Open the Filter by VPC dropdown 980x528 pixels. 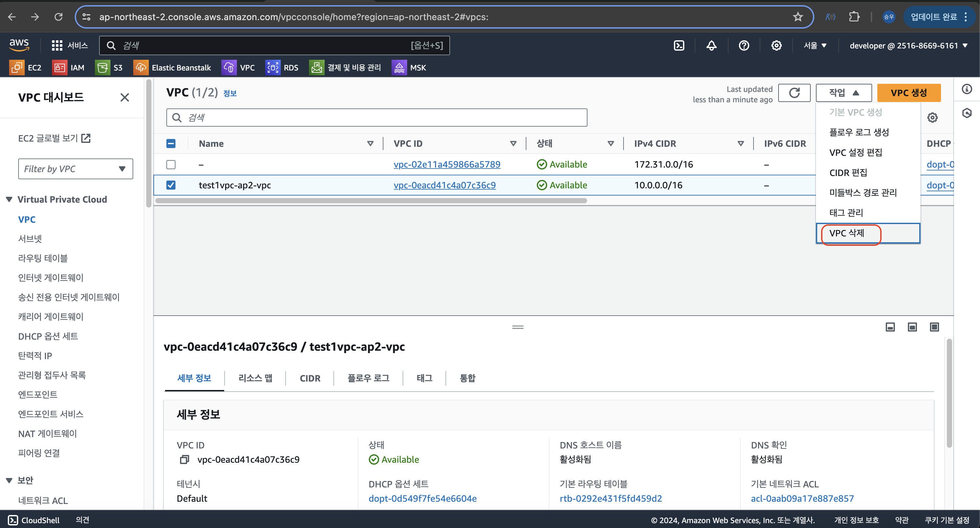pyautogui.click(x=75, y=169)
